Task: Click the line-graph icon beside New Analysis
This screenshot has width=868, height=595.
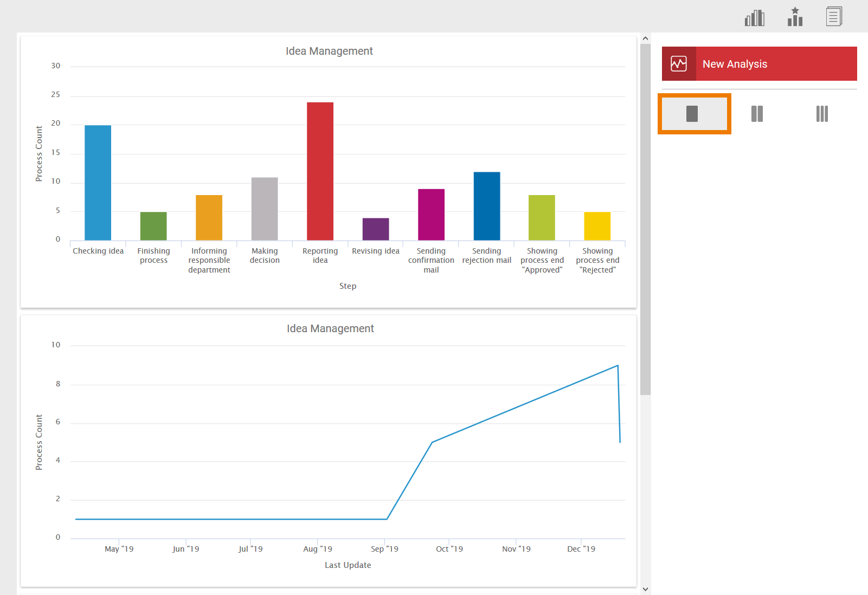Action: point(679,64)
